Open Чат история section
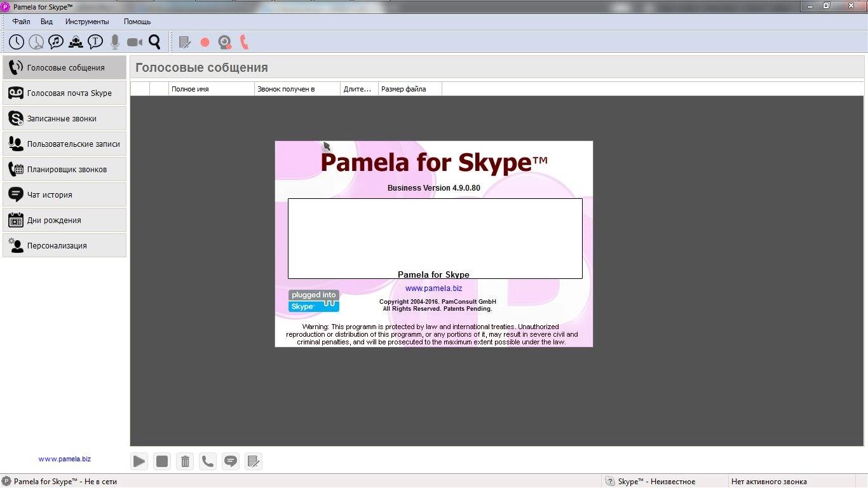Screen dimensions: 868x488 pyautogui.click(x=64, y=194)
